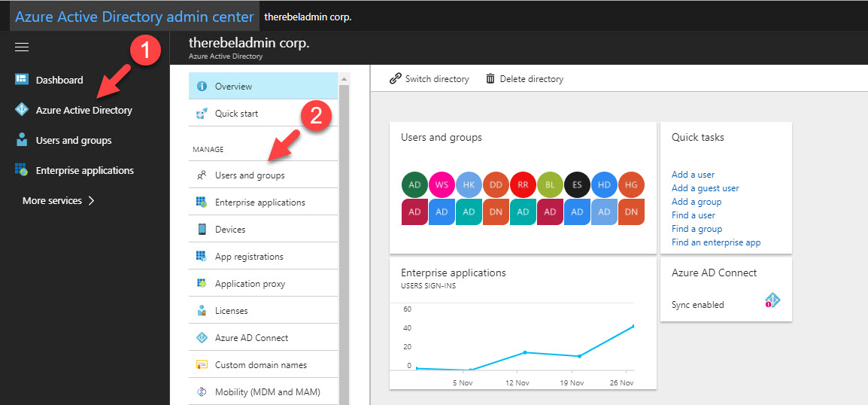Viewport: 868px width, 405px height.
Task: Click the Licenses icon in Manage list
Action: coord(202,311)
